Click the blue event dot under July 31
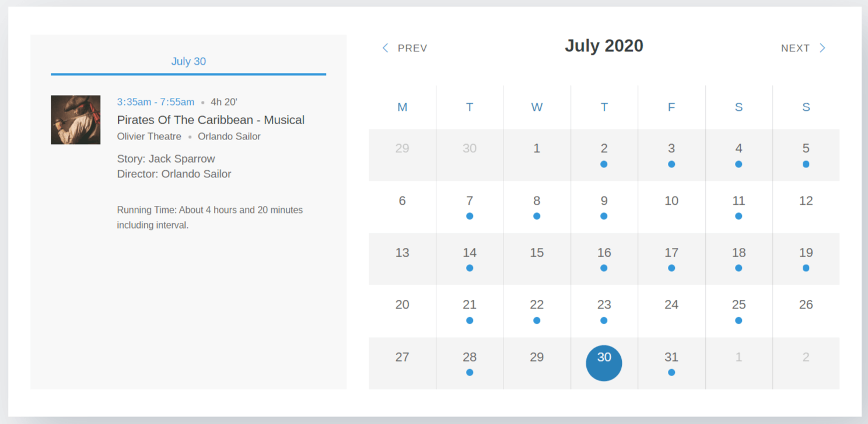 coord(671,372)
